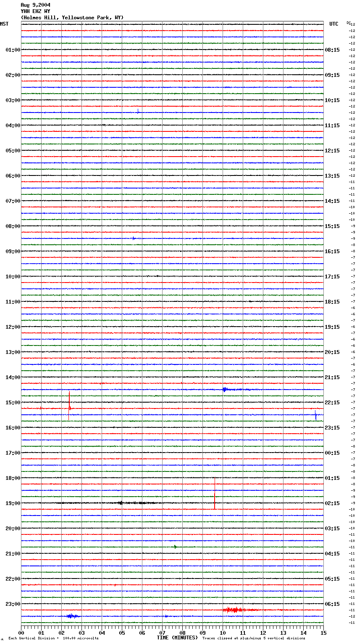The height and width of the screenshot is (644, 357).
Task: Click the '00:15' UTC time label
Action: pos(332,453)
